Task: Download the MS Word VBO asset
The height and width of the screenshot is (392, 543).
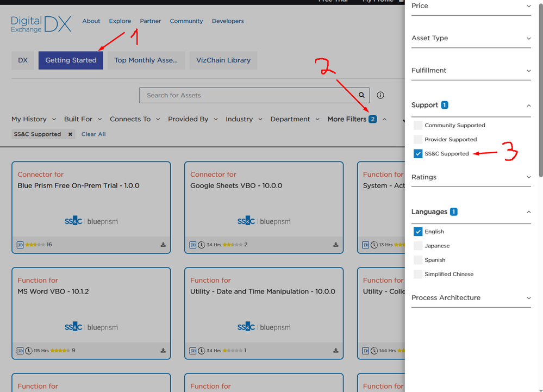Action: [x=163, y=351]
